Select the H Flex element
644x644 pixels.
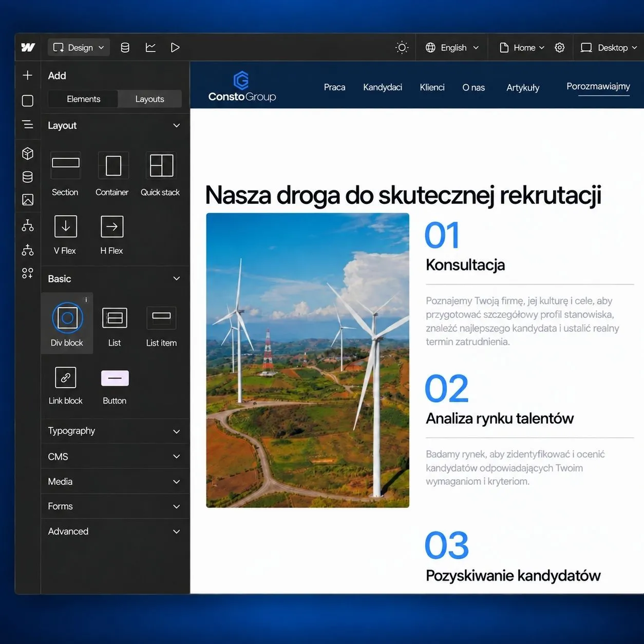(x=112, y=234)
